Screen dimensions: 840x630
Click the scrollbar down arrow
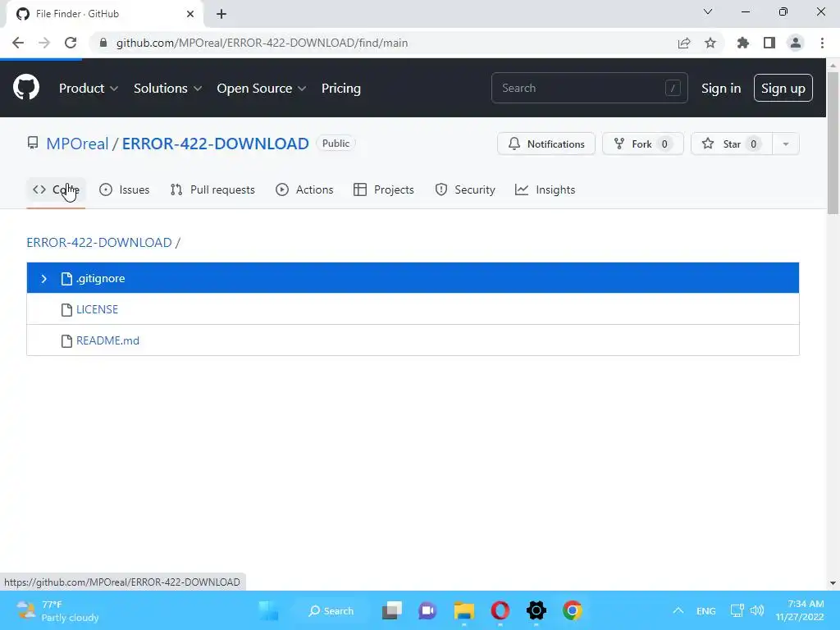pos(833,583)
